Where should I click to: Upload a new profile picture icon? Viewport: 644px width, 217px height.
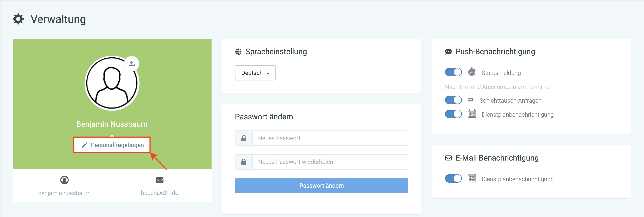132,64
